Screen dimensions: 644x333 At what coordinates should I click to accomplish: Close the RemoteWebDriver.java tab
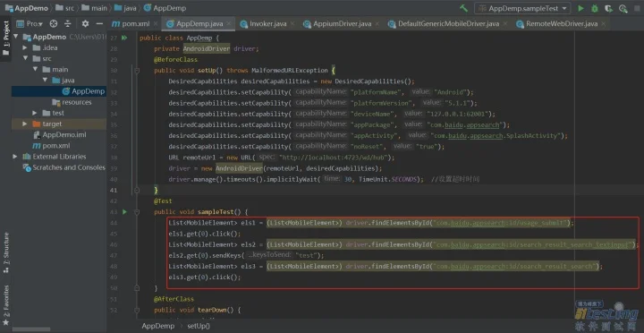click(x=604, y=24)
